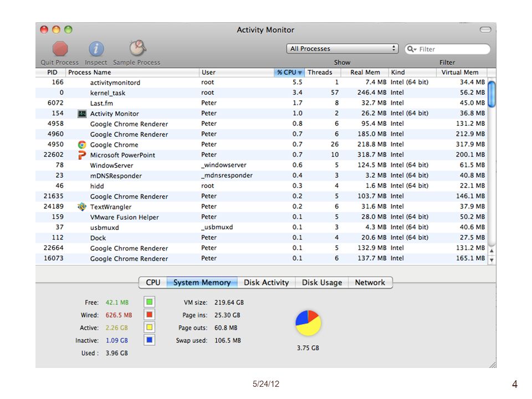Select the mDNSResponder process row
This screenshot has width=532, height=399.
(x=261, y=176)
